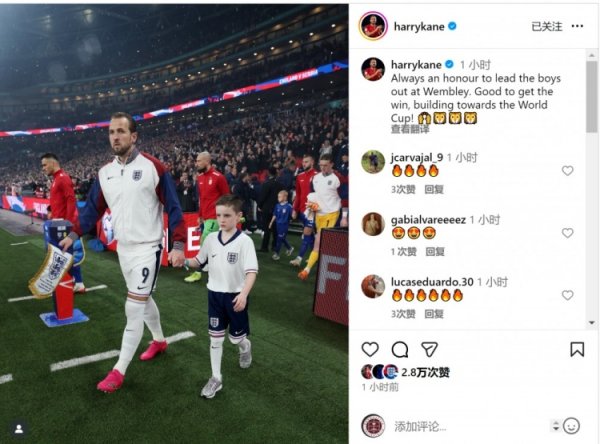
Task: Share post via paper plane icon
Action: pyautogui.click(x=429, y=349)
